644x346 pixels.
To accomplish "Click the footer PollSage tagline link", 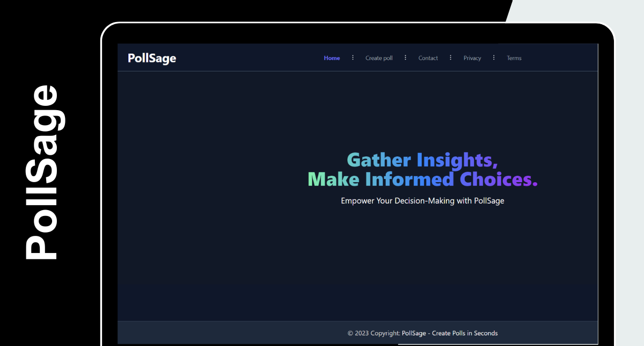I will pyautogui.click(x=449, y=333).
